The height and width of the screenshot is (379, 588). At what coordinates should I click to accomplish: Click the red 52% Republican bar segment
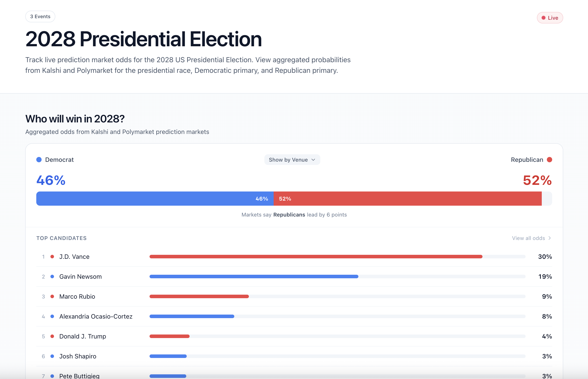[407, 199]
